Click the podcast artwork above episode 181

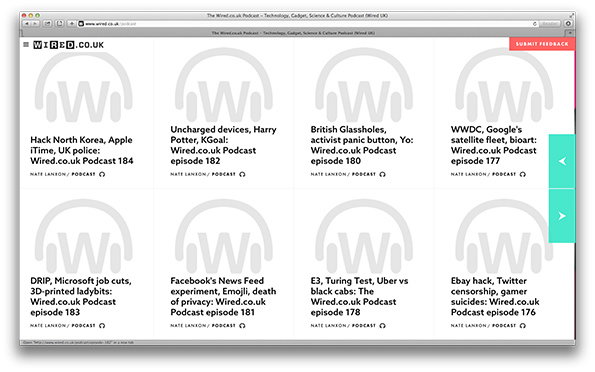tap(224, 236)
